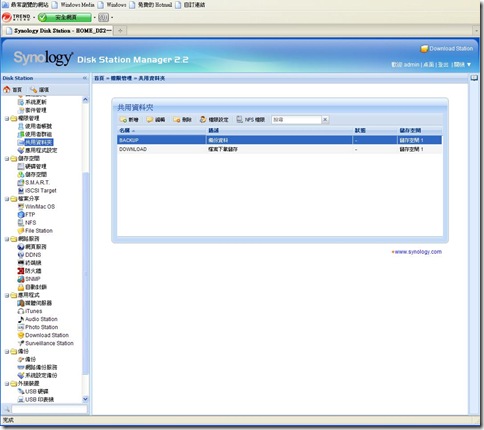Open the help book icon at top right

[474, 78]
